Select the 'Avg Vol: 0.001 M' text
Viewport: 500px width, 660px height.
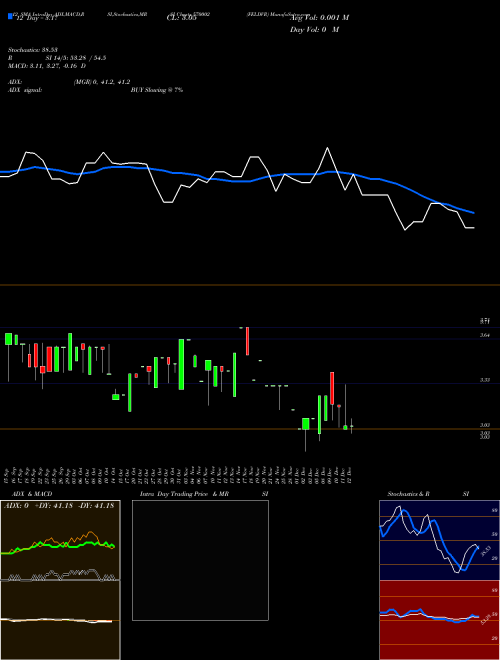(319, 18)
